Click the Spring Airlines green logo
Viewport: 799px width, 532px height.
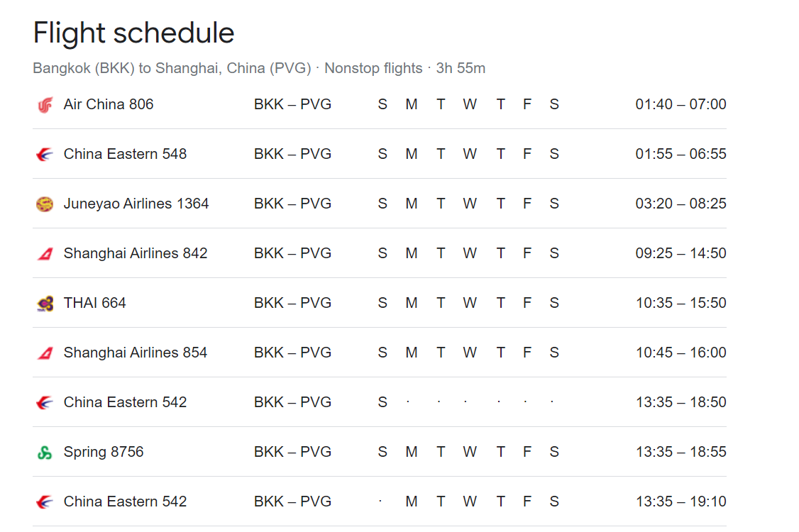45,453
